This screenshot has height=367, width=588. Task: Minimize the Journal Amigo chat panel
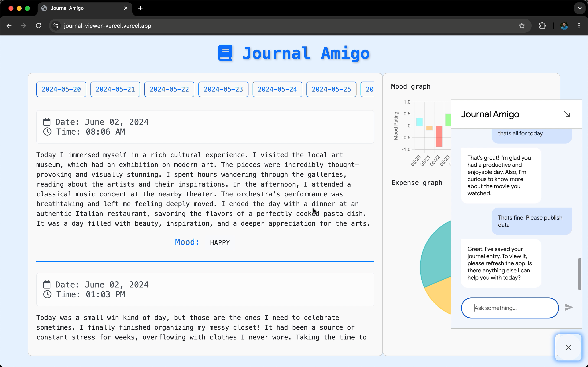567,114
